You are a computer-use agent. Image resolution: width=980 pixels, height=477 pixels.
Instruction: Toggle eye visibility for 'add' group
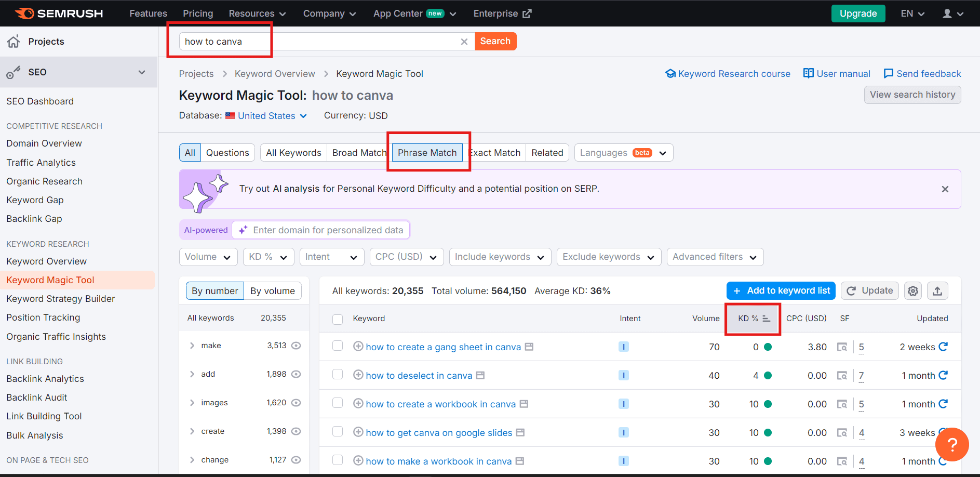(296, 374)
